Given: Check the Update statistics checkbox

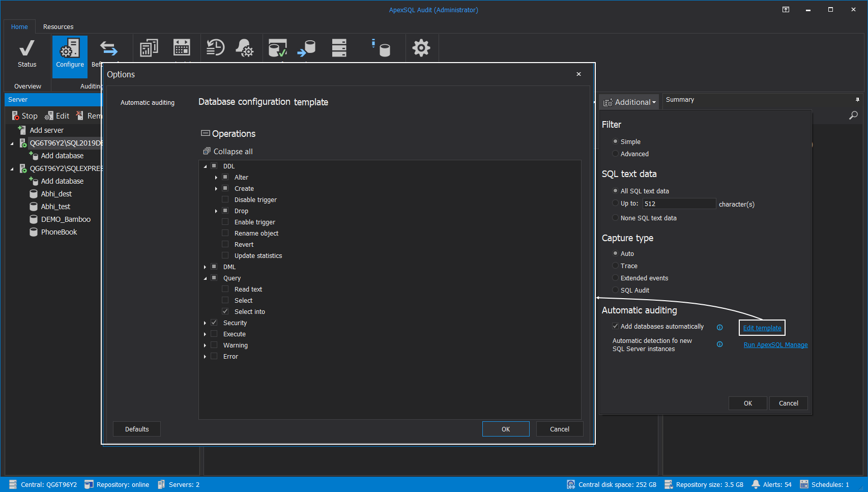Looking at the screenshot, I should (225, 255).
